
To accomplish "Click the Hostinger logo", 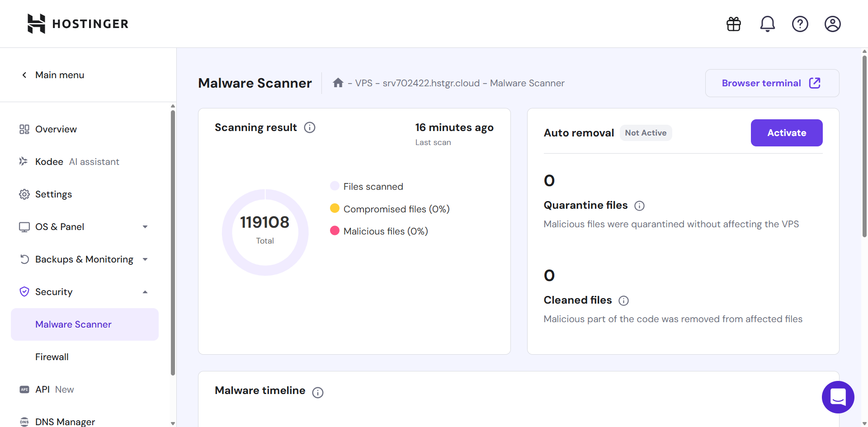I will point(77,23).
